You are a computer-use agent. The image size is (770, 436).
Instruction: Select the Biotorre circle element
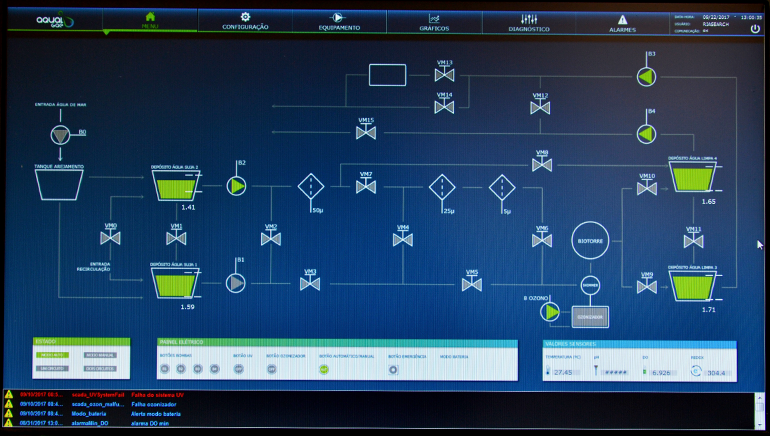coord(590,240)
